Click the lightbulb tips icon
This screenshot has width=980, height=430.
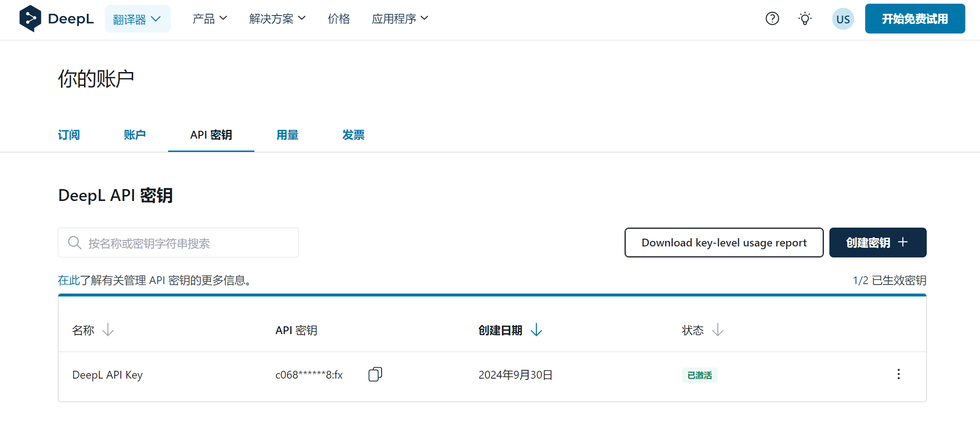point(805,19)
